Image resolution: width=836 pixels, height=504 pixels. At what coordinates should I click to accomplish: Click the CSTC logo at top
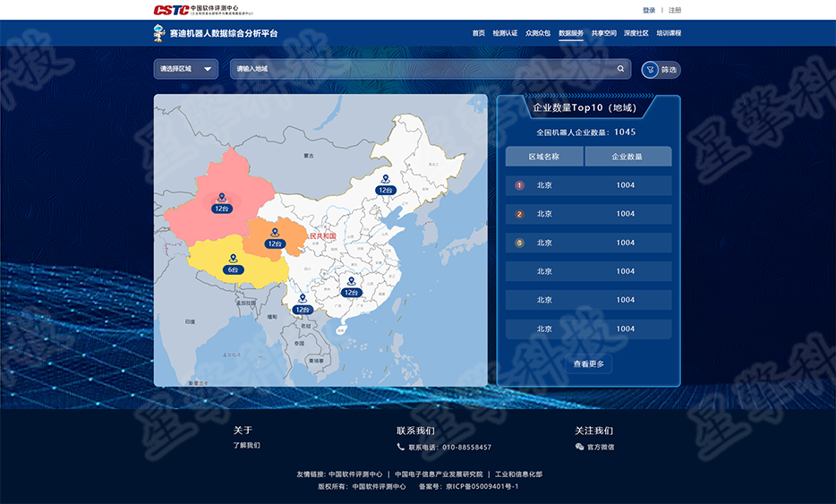click(171, 10)
